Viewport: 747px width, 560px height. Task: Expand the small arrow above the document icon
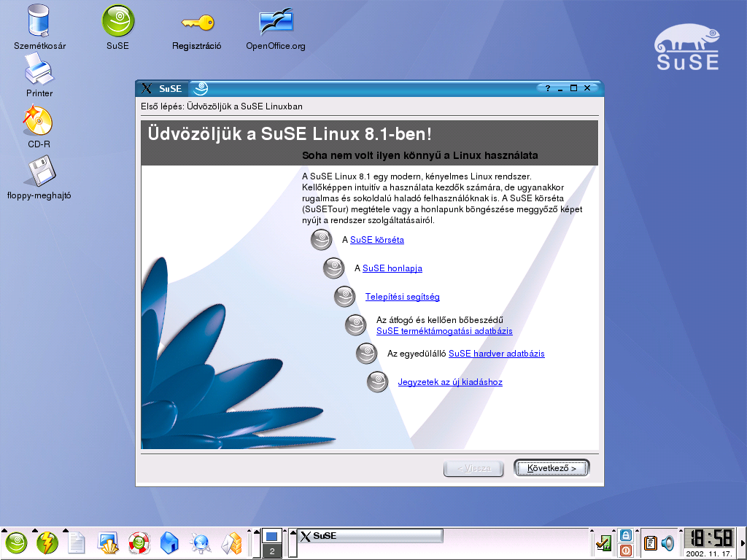pyautogui.click(x=65, y=529)
